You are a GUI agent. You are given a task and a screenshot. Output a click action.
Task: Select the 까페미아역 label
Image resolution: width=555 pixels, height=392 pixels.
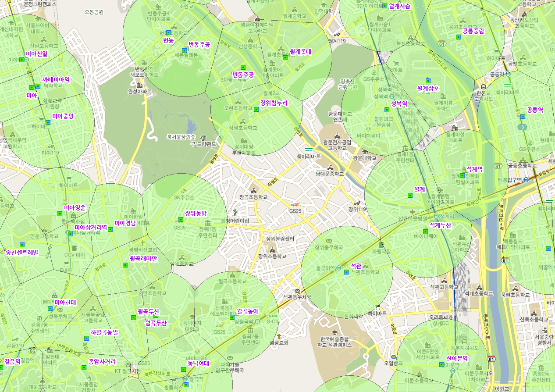[x=56, y=80]
